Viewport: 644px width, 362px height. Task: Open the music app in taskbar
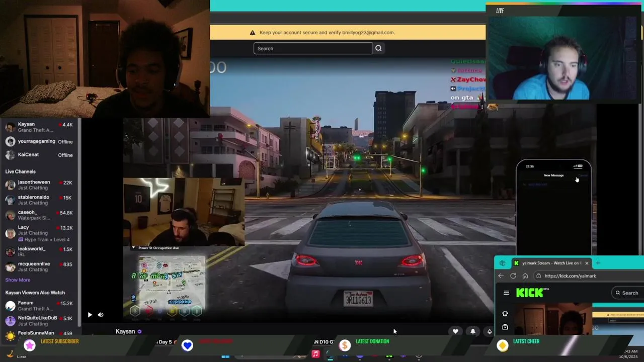pyautogui.click(x=315, y=354)
